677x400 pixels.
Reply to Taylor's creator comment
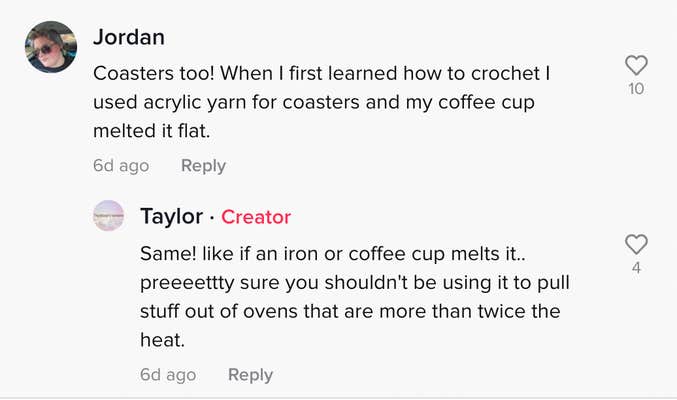pyautogui.click(x=250, y=375)
